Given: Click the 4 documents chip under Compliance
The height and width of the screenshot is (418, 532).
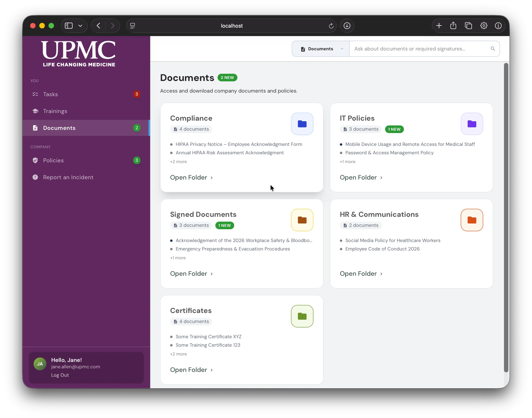Looking at the screenshot, I should pos(191,129).
